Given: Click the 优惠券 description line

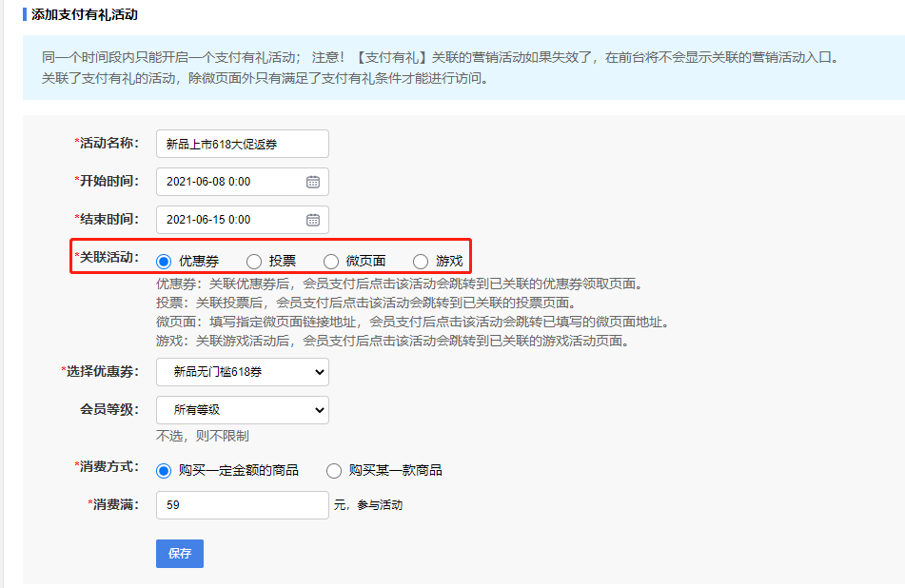Looking at the screenshot, I should click(400, 284).
